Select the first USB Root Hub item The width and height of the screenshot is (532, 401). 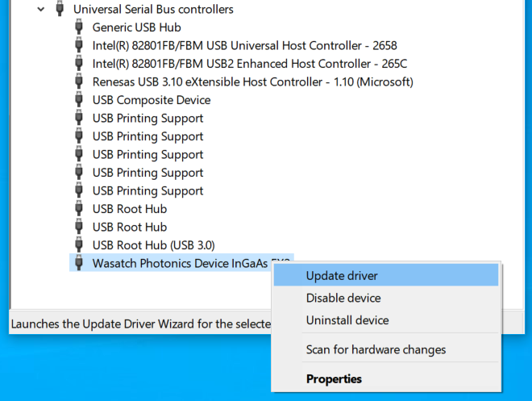[x=130, y=209]
